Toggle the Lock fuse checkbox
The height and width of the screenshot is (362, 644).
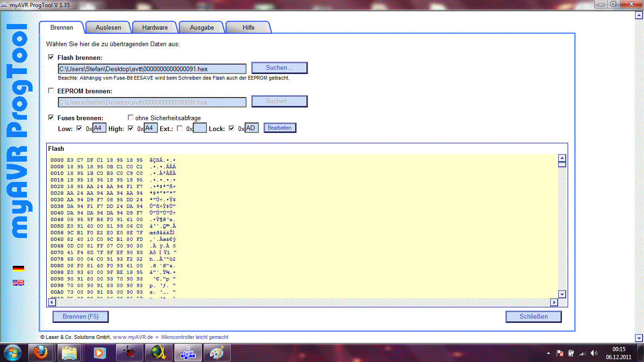231,128
